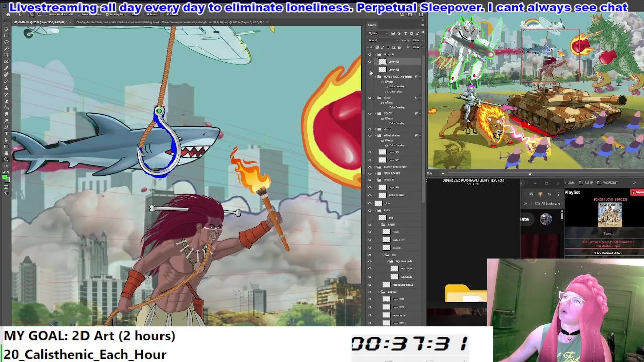Click Lock transparent pixels icon
Screen dimensions: 644x362
point(377,47)
